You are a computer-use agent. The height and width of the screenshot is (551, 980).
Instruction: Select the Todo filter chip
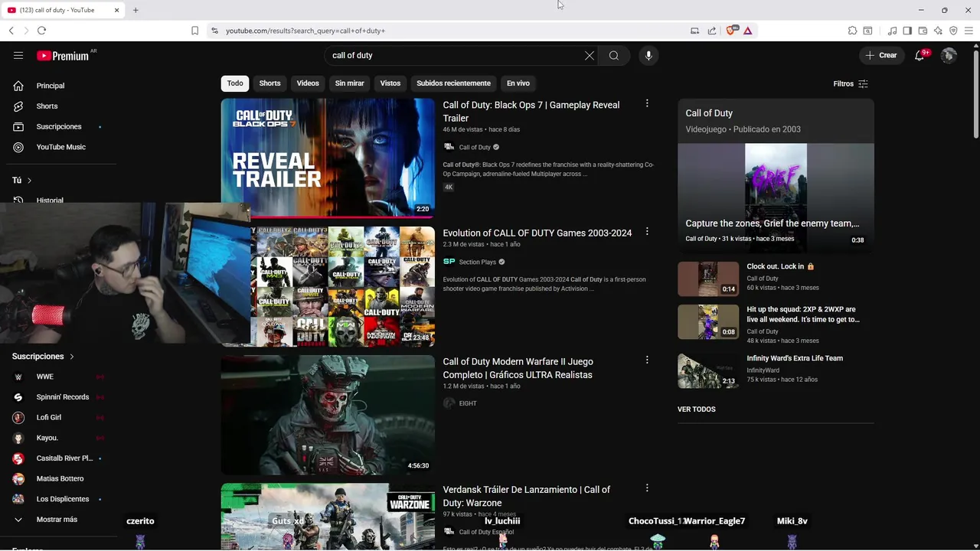click(235, 83)
